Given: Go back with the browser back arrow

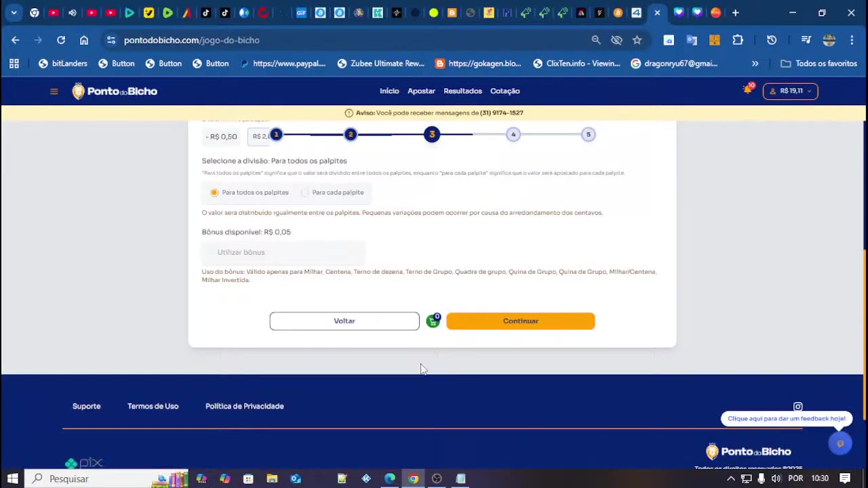Looking at the screenshot, I should pyautogui.click(x=16, y=40).
